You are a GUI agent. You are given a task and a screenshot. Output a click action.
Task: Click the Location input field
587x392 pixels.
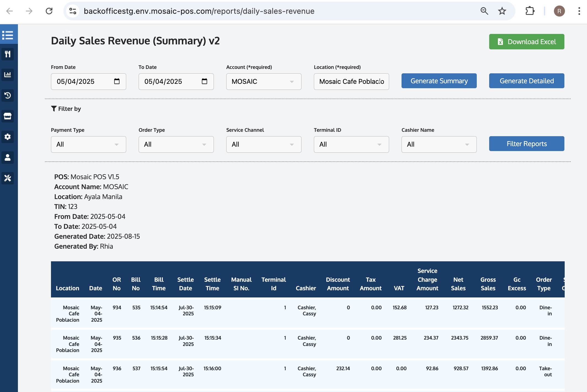351,82
